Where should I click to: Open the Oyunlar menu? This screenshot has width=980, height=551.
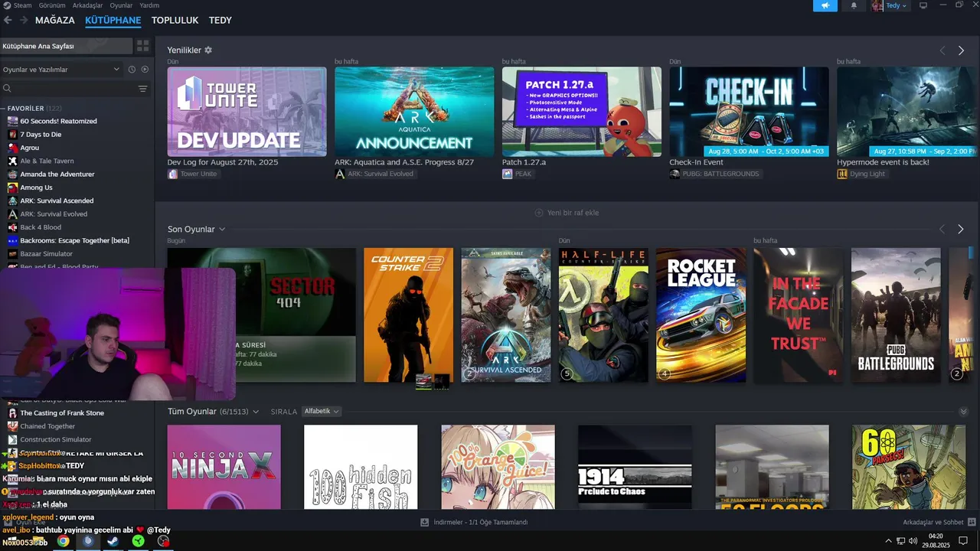coord(121,5)
